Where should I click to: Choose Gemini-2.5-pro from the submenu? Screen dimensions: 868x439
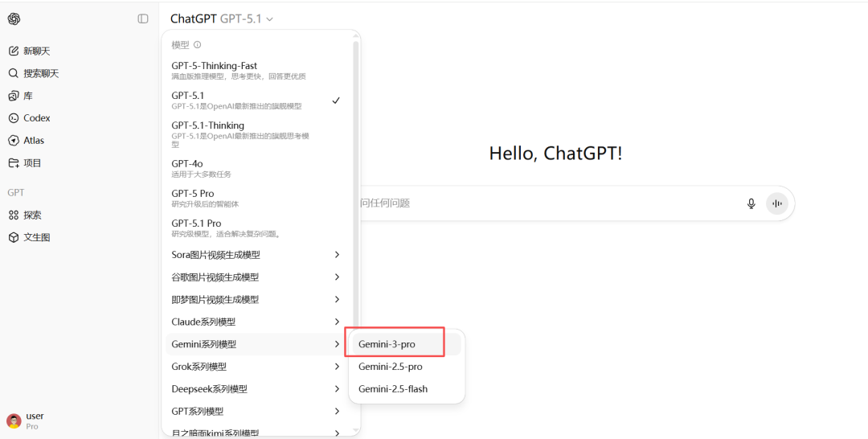[x=407, y=367]
